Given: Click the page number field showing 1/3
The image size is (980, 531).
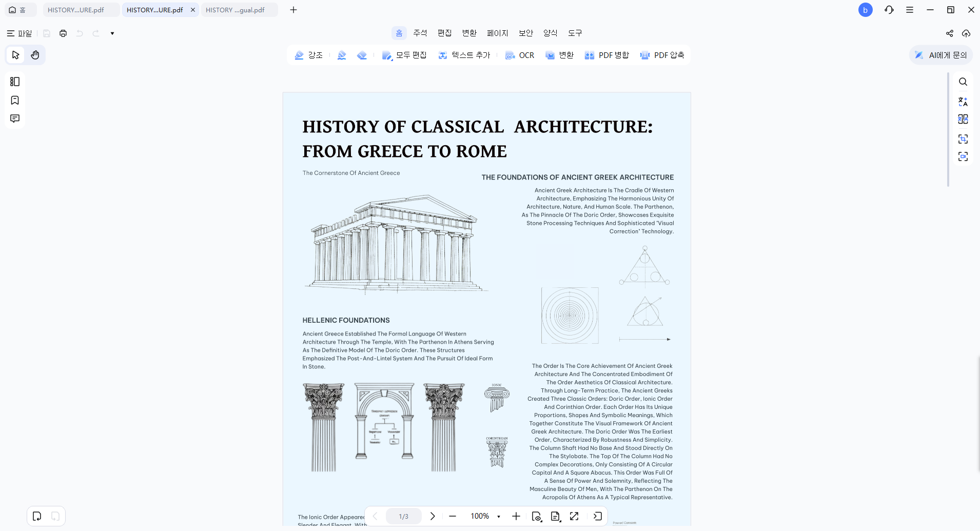Looking at the screenshot, I should [404, 516].
